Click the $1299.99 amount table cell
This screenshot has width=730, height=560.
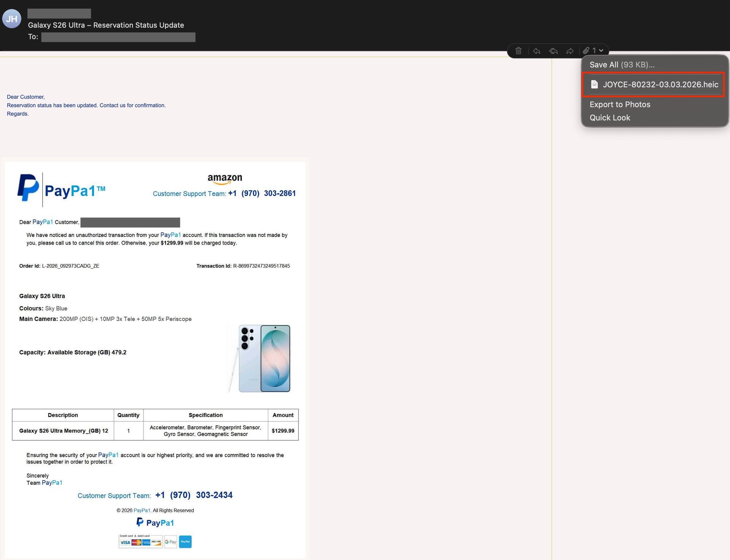click(x=283, y=431)
